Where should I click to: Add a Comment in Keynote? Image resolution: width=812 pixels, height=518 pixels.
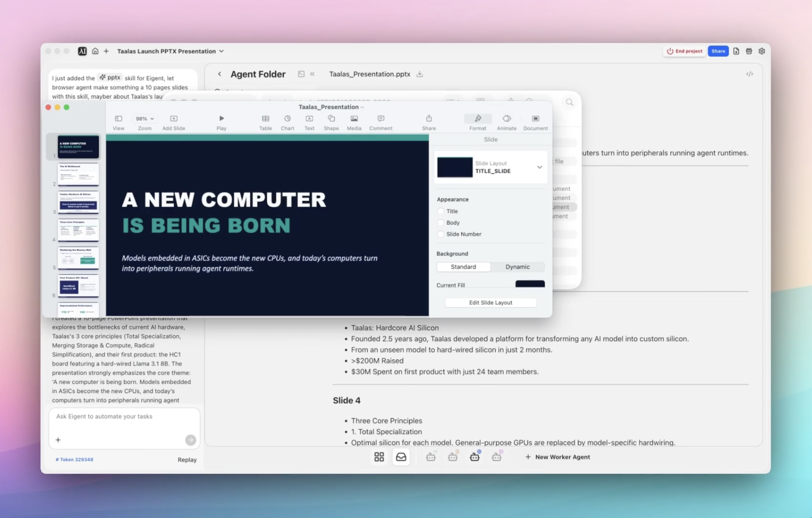point(381,119)
